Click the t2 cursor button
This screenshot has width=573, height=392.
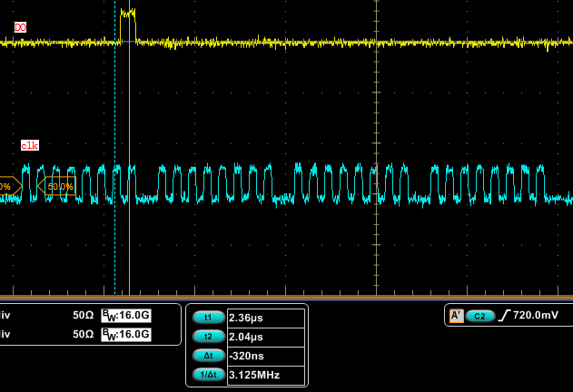(x=208, y=337)
